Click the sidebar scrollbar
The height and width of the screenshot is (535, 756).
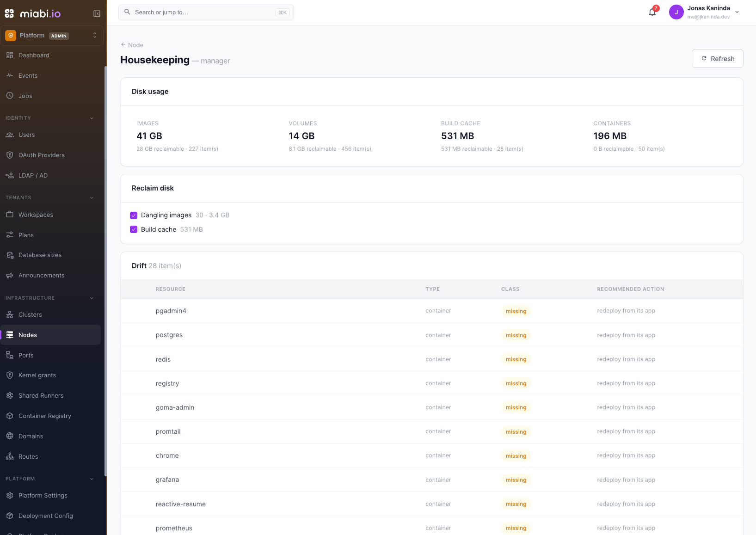[106, 271]
